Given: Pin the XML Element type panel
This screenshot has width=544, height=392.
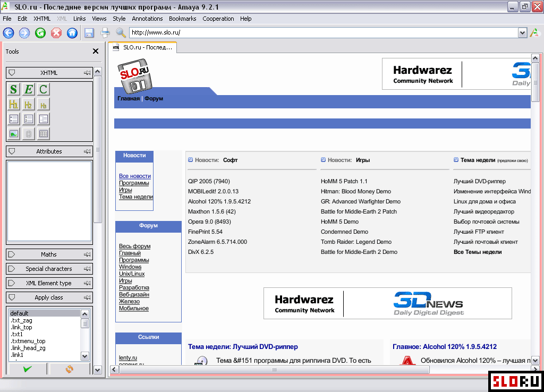Looking at the screenshot, I should [x=87, y=283].
